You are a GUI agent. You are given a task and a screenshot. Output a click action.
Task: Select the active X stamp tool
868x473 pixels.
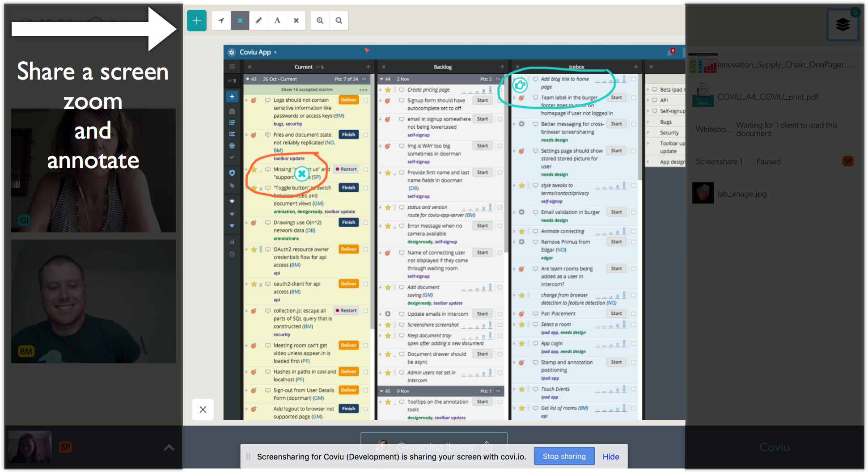pos(240,21)
